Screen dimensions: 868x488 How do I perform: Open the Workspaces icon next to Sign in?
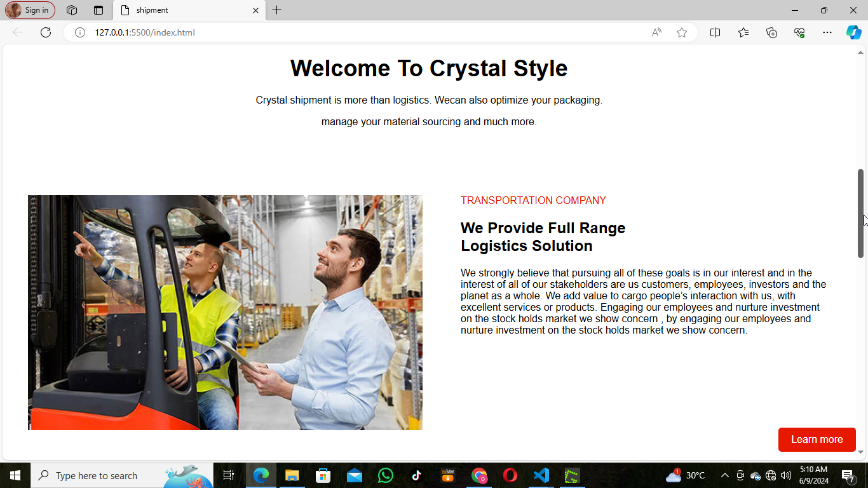(x=72, y=10)
